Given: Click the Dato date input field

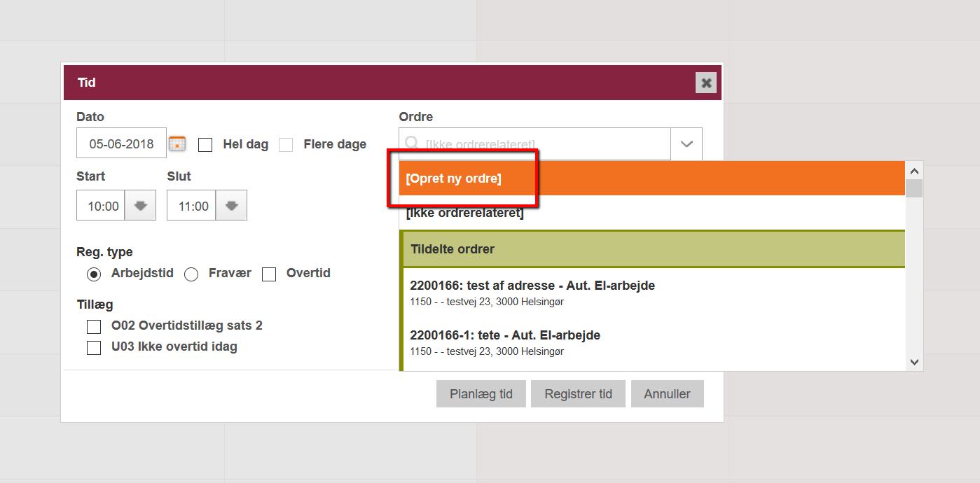Looking at the screenshot, I should (x=121, y=143).
